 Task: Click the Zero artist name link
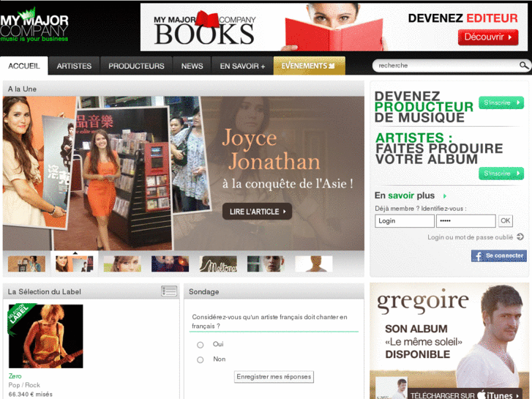click(x=15, y=376)
